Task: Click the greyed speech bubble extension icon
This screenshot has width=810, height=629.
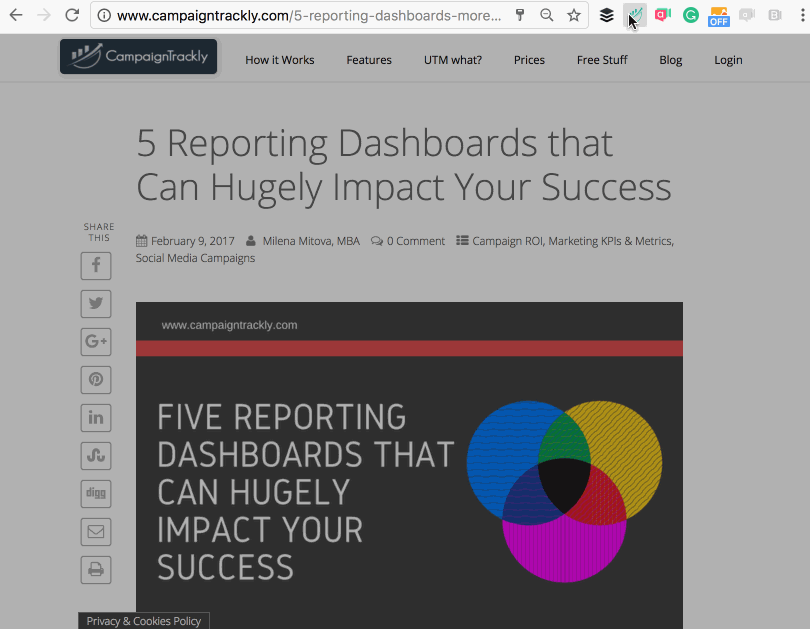Action: click(746, 15)
